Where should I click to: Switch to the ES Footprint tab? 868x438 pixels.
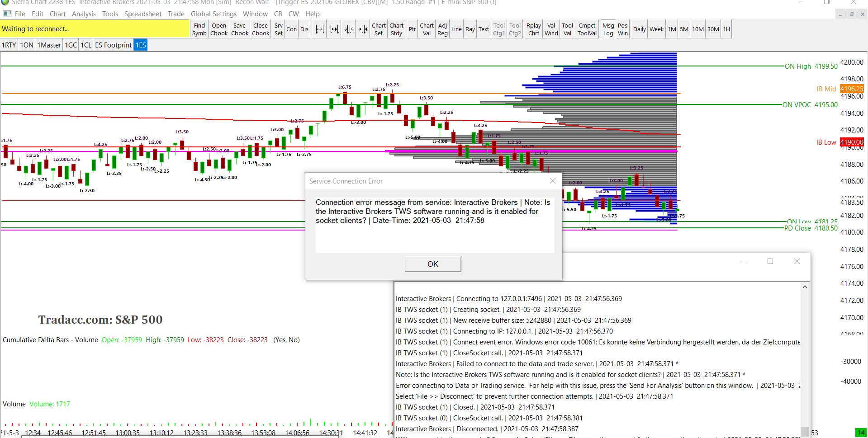[113, 45]
